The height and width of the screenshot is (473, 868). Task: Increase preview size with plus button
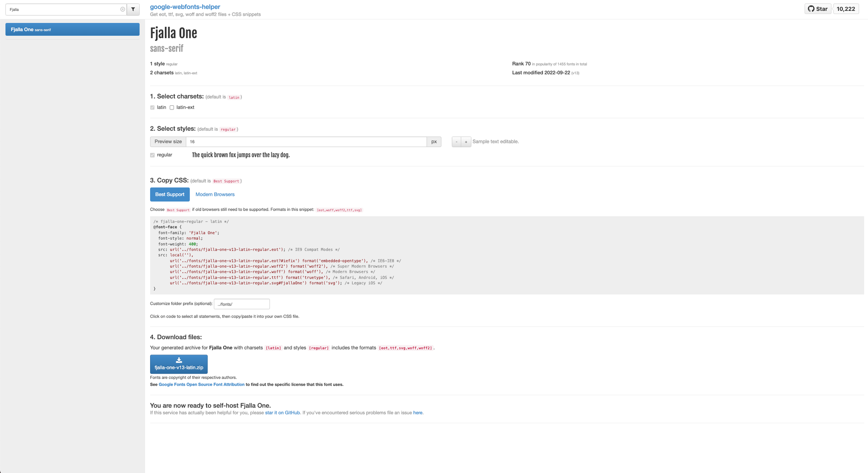(466, 142)
